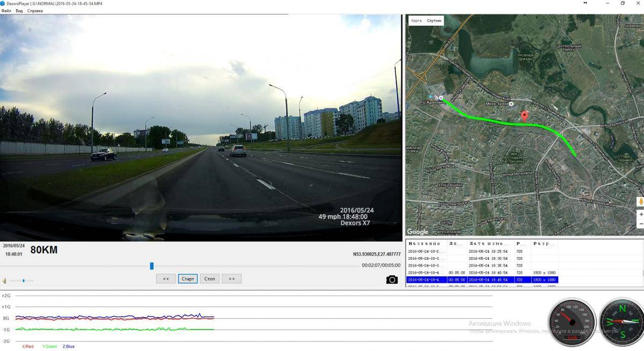Mute audio via the speaker icon
The image size is (644, 351).
click(5, 281)
